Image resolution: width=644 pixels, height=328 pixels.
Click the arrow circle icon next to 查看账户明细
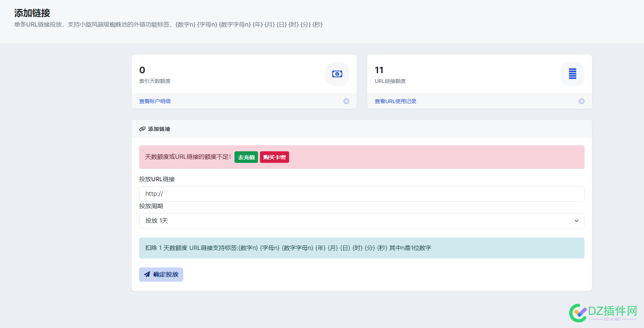[346, 101]
